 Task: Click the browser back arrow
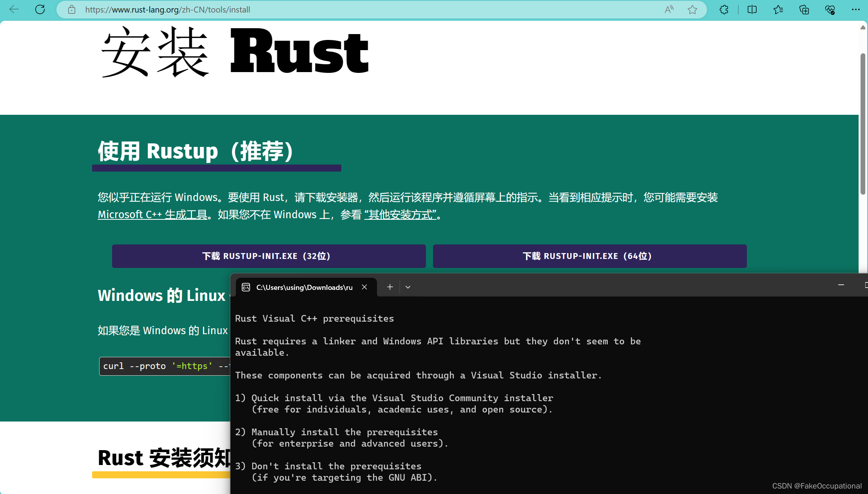(14, 9)
